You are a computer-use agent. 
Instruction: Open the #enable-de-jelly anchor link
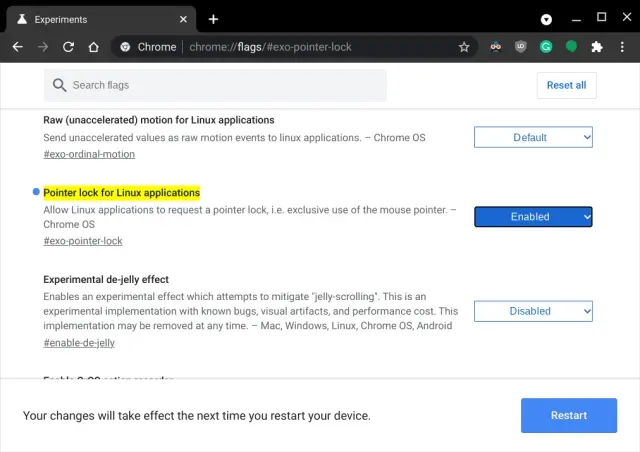79,343
